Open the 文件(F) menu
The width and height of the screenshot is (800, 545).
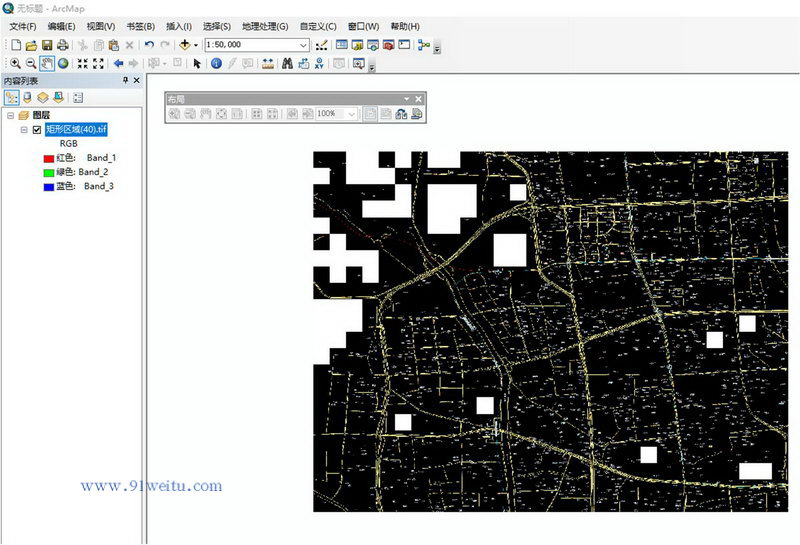click(x=23, y=26)
